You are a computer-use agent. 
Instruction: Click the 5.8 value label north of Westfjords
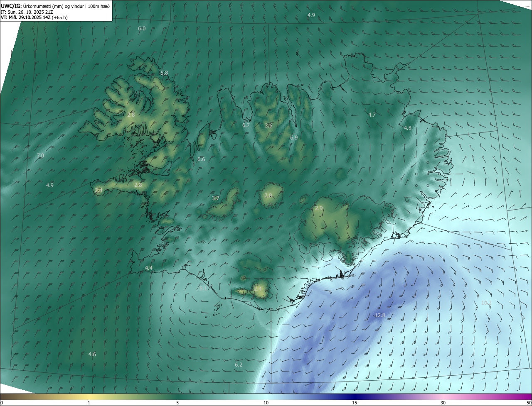[164, 73]
